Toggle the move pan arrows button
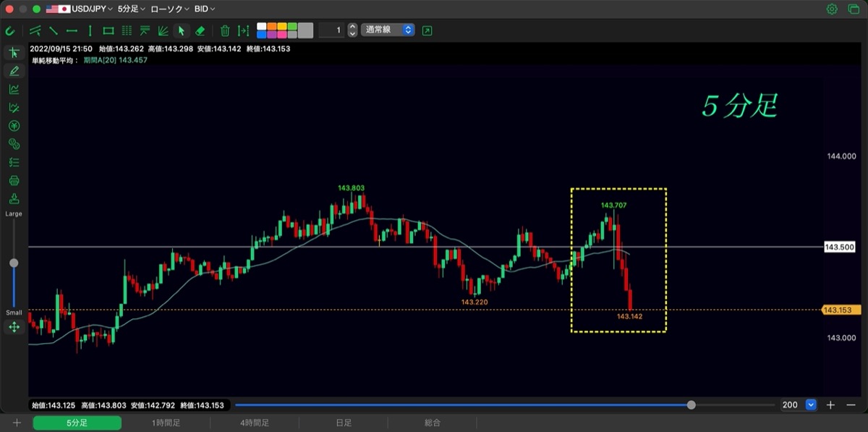Viewport: 868px width, 432px height. pos(14,327)
